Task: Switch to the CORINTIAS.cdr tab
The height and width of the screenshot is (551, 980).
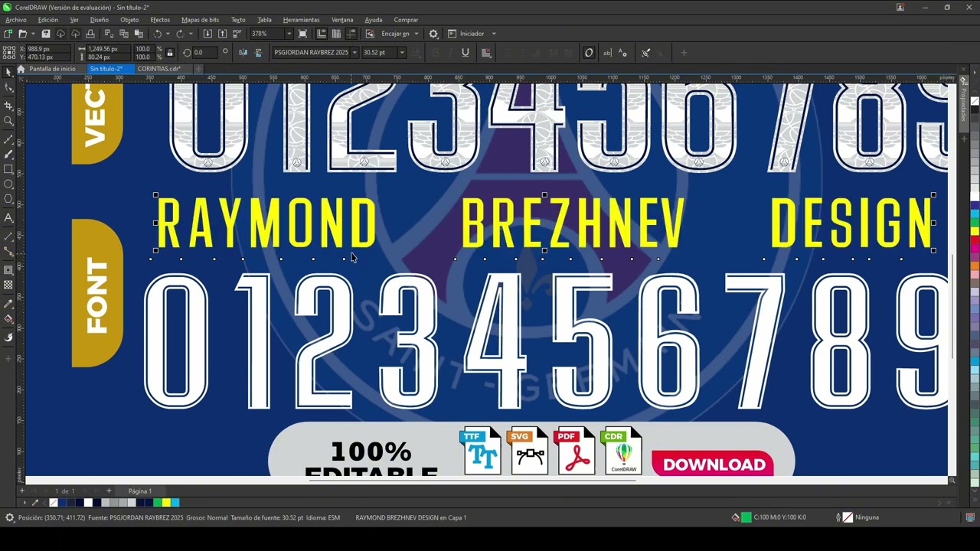Action: [x=159, y=69]
